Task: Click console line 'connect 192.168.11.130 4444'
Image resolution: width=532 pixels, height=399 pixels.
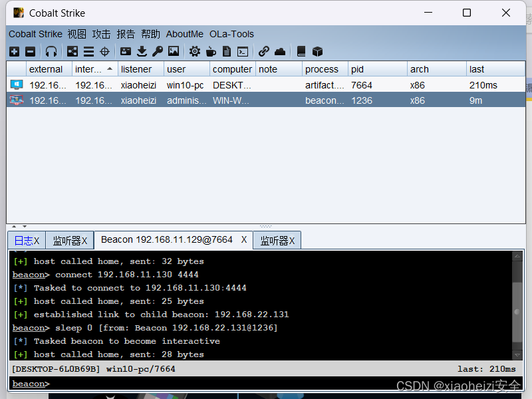Action: click(x=127, y=275)
